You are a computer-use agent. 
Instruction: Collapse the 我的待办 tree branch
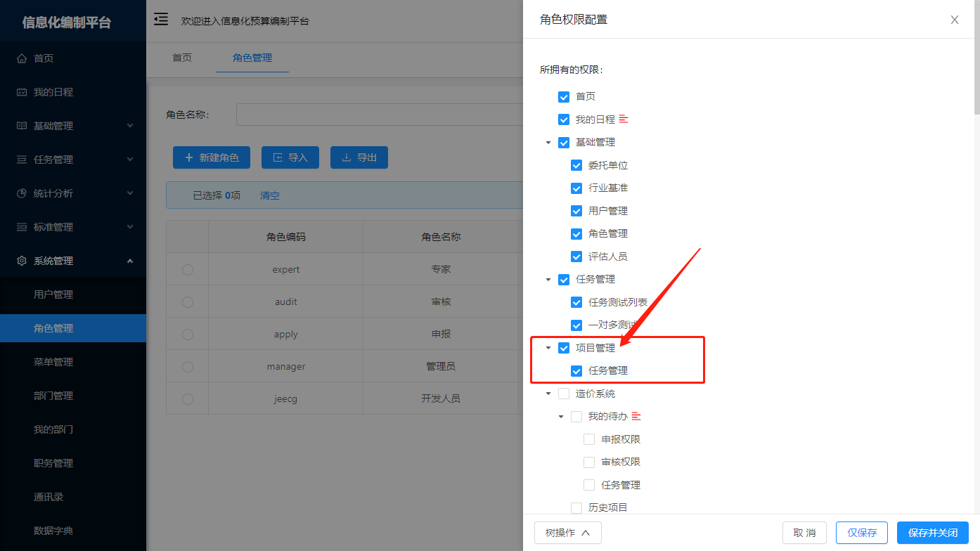click(x=562, y=415)
